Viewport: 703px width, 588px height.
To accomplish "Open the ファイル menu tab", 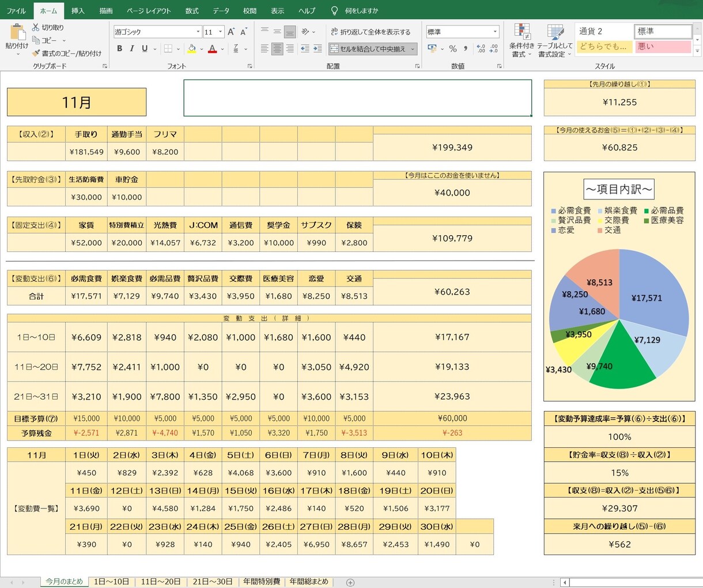I will 16,11.
